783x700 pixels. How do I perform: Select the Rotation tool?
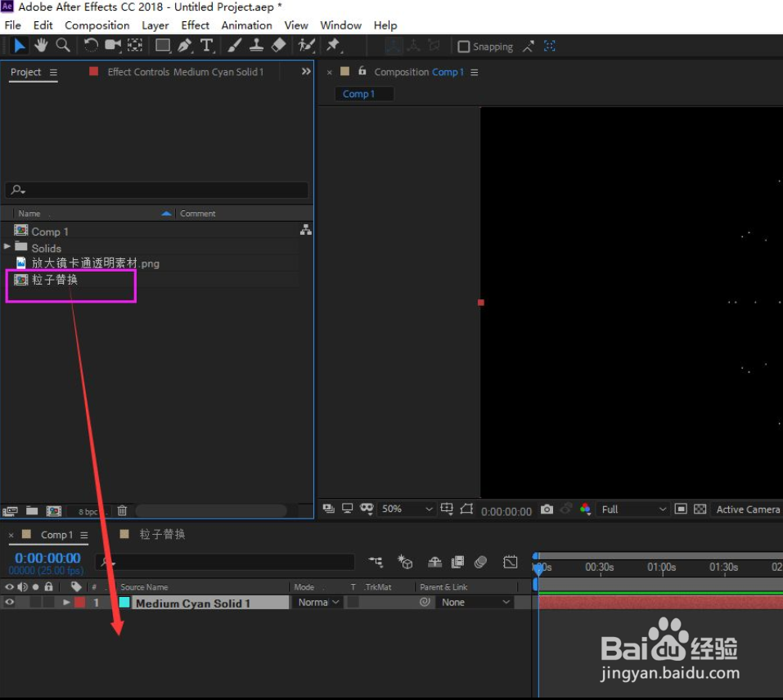(91, 46)
